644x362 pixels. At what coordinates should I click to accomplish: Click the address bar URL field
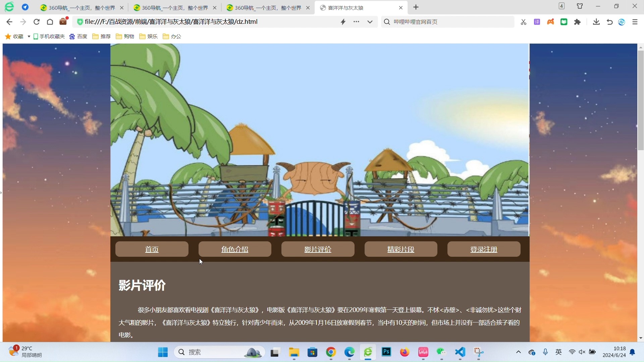coord(208,22)
